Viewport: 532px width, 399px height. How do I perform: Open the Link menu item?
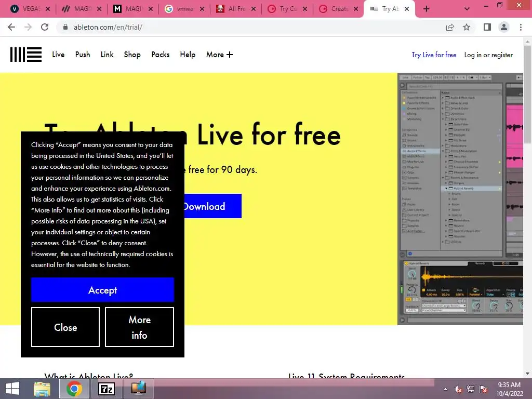[107, 55]
